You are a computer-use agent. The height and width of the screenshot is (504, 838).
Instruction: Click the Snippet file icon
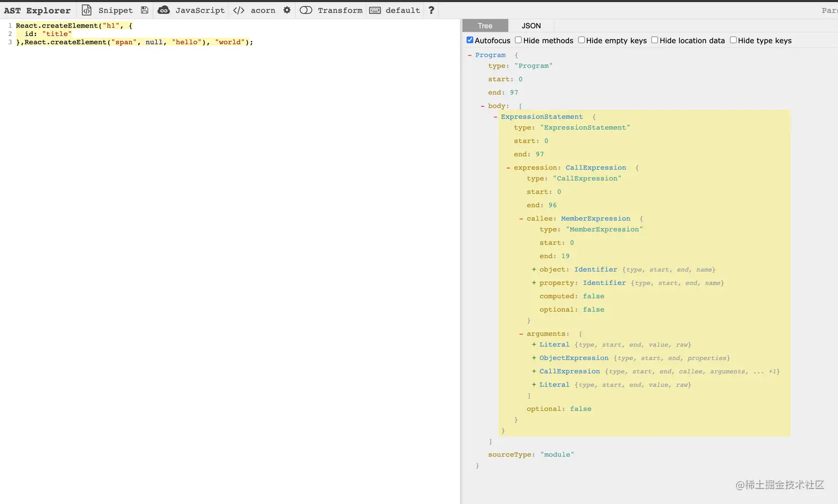coord(86,10)
